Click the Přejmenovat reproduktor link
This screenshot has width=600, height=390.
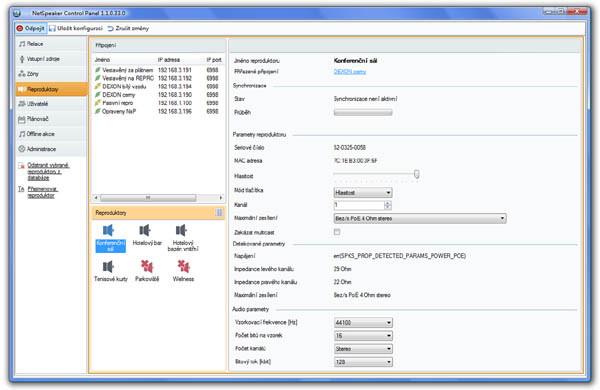click(x=42, y=192)
